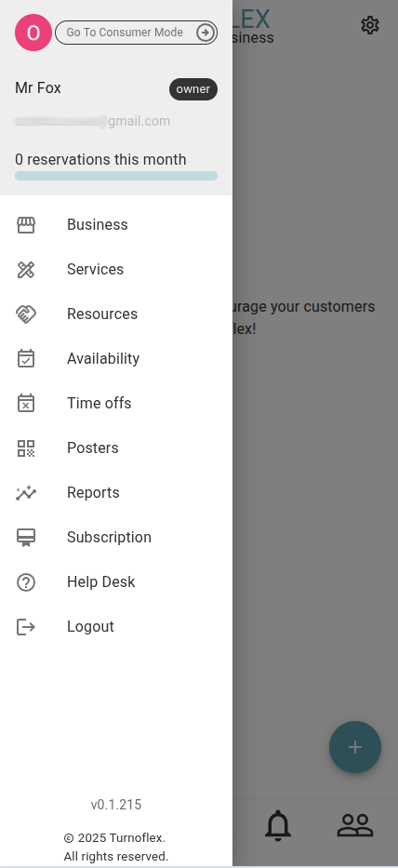398x868 pixels.
Task: Open the people group icon
Action: click(355, 825)
